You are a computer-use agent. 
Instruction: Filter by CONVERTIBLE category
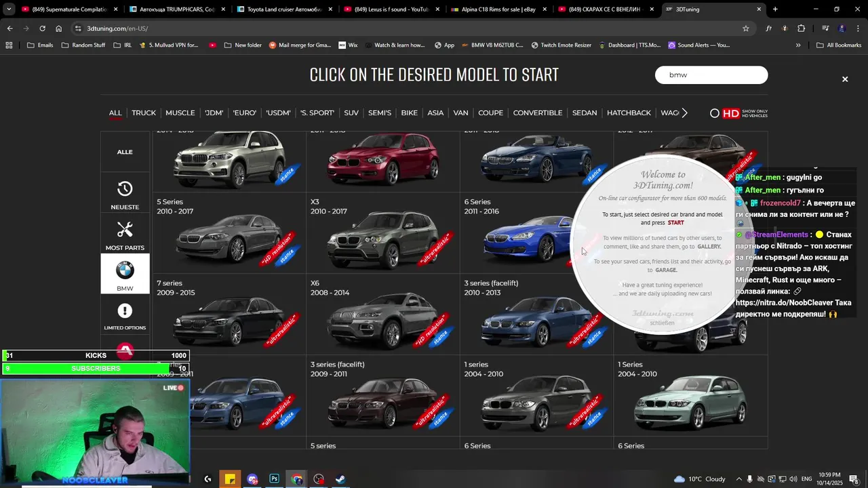pos(538,113)
